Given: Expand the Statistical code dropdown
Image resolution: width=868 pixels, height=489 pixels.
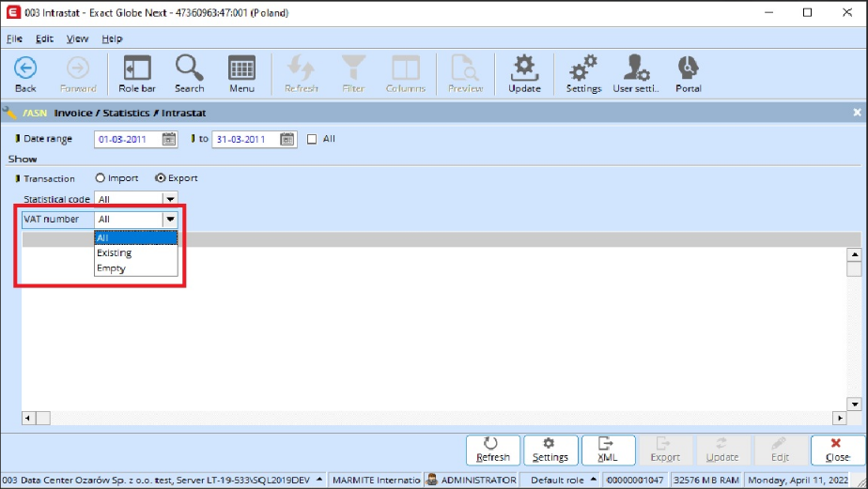Looking at the screenshot, I should tap(170, 199).
